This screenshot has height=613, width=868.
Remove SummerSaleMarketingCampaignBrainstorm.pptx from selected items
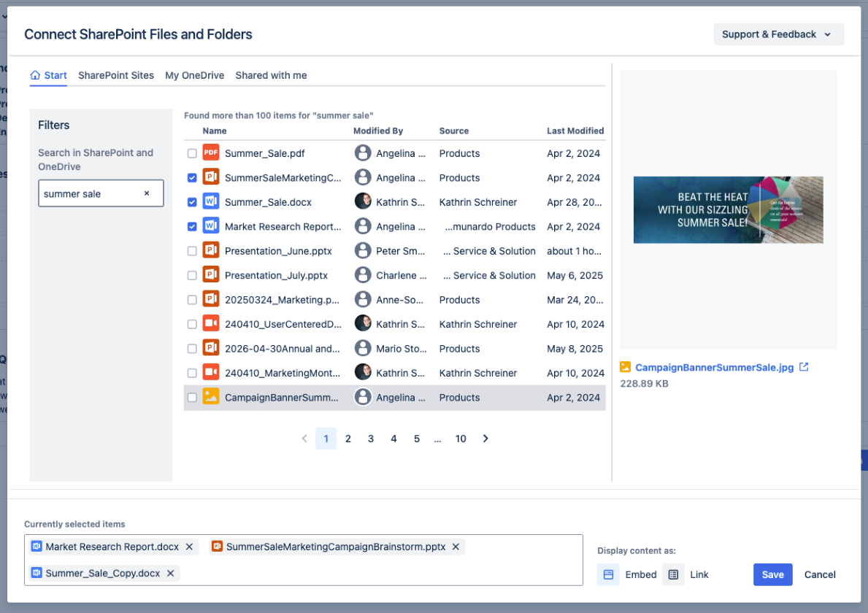click(456, 547)
